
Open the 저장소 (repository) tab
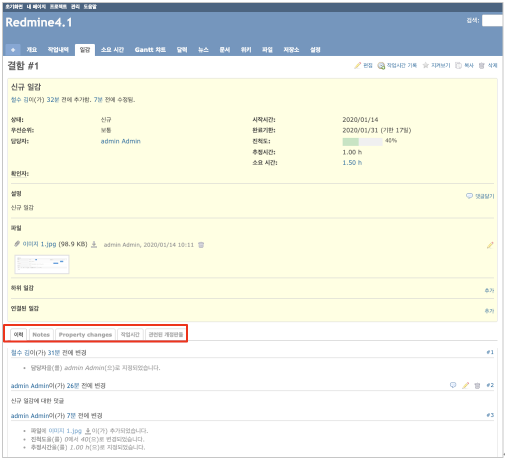click(291, 50)
